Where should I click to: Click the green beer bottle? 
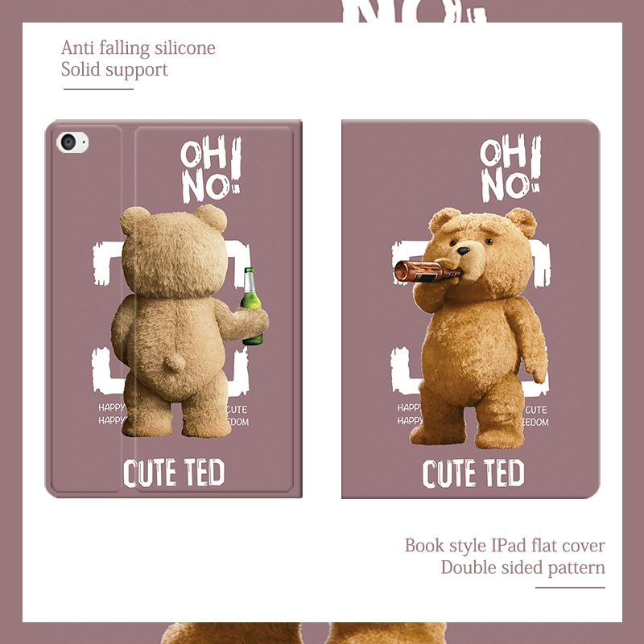pyautogui.click(x=251, y=306)
